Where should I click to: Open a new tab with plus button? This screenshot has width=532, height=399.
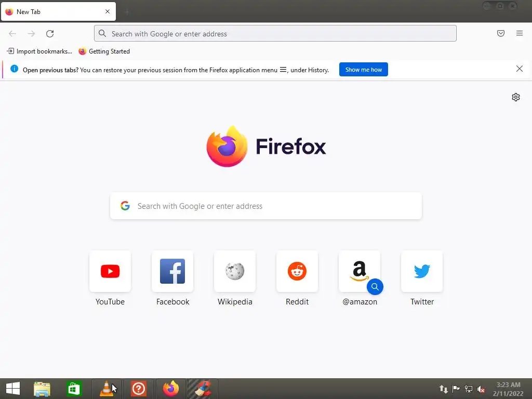click(x=127, y=12)
